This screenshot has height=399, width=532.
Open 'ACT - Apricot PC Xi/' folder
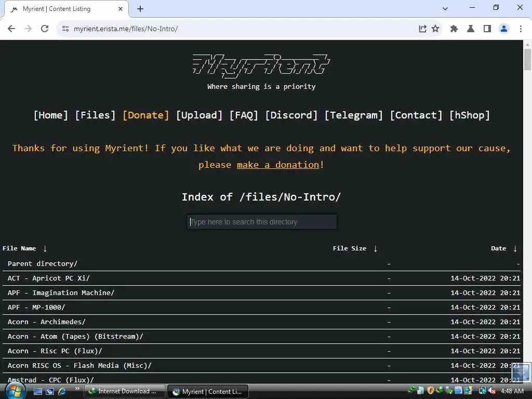[x=48, y=278]
